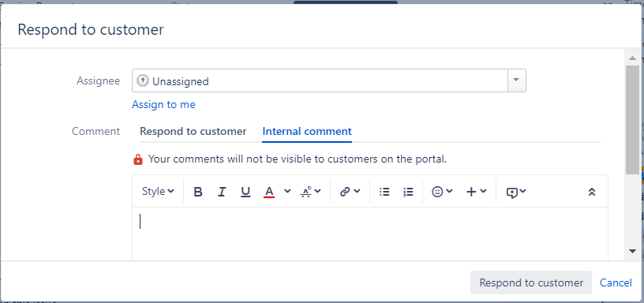Open the emoticon picker
The height and width of the screenshot is (303, 644).
coord(442,192)
